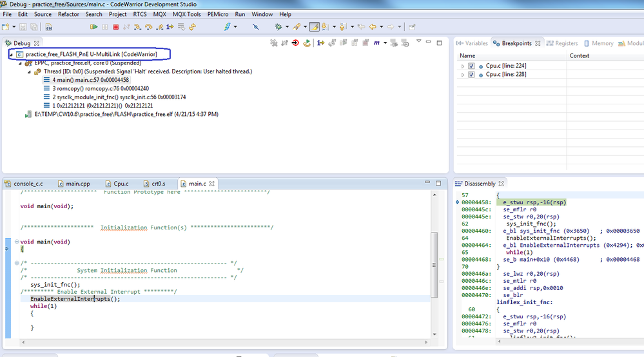Select the practice_free_FLASH_PnE U-MultiLink launch entry
Viewport: 644px width, 357px height.
click(90, 54)
